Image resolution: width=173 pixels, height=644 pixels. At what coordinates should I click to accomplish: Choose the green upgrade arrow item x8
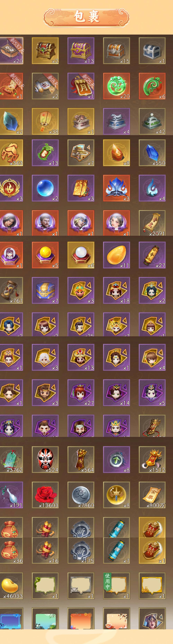click(x=116, y=460)
